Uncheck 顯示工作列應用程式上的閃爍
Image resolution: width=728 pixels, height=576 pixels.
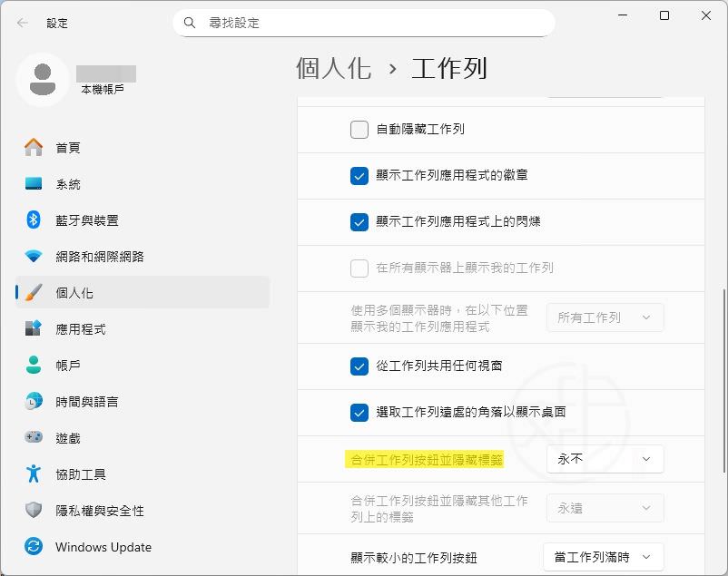[x=359, y=222]
